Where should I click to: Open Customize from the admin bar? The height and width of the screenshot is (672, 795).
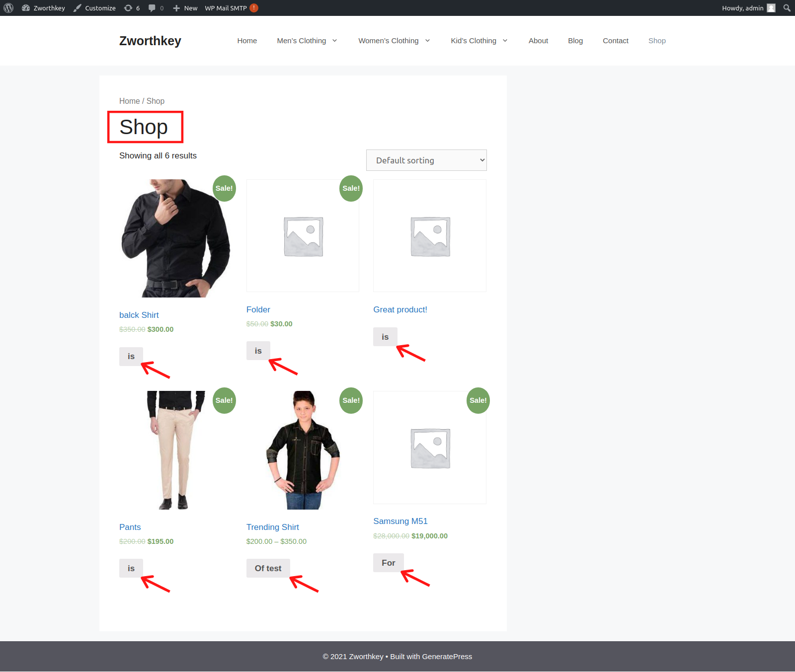94,8
